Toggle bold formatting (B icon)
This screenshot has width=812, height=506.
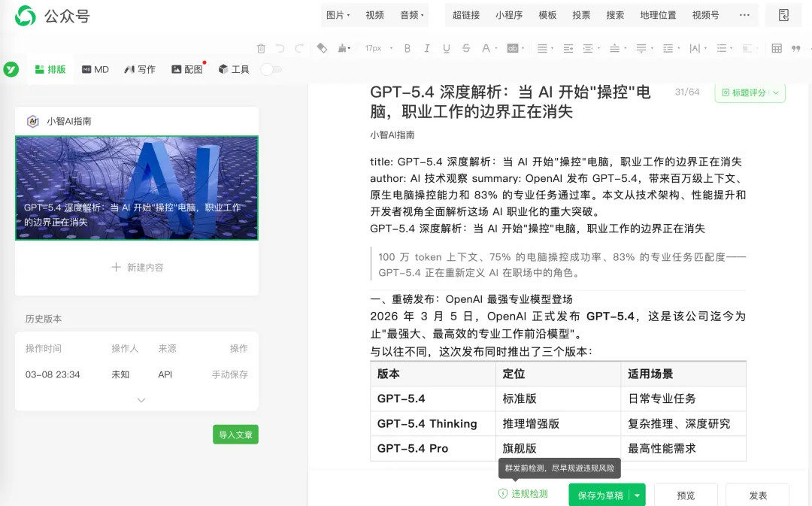click(408, 48)
